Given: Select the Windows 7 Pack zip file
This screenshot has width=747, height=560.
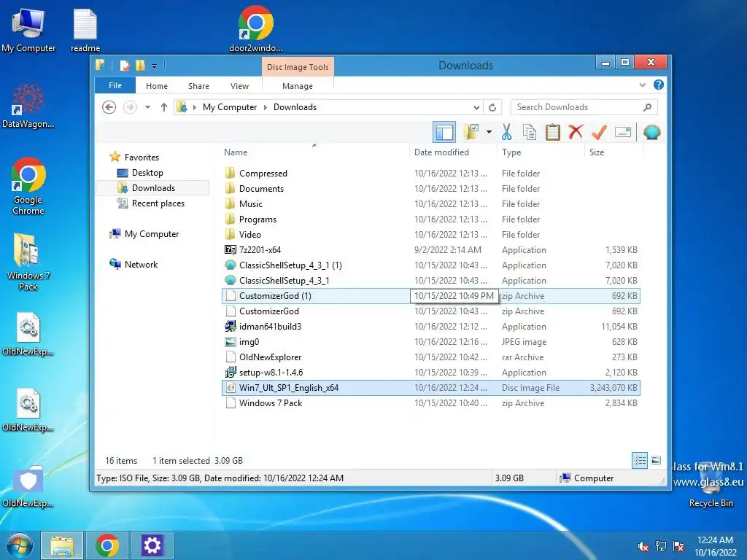Looking at the screenshot, I should point(430,402).
